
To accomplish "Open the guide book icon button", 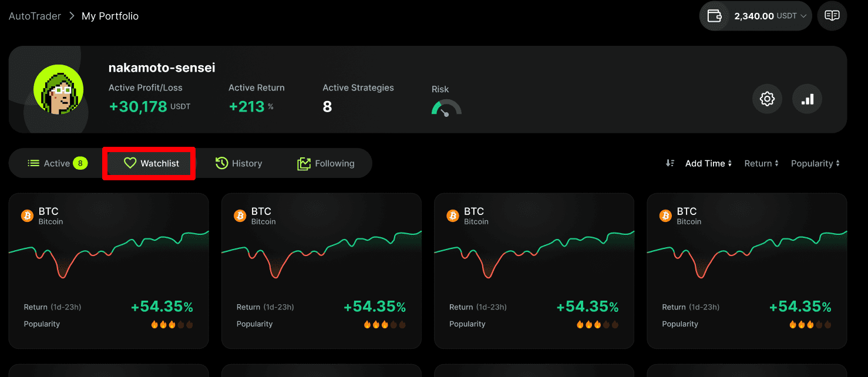I will pyautogui.click(x=832, y=16).
